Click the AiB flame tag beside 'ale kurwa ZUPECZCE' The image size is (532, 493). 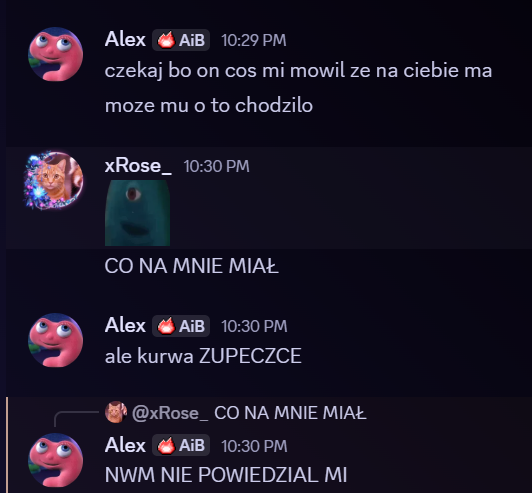[181, 326]
